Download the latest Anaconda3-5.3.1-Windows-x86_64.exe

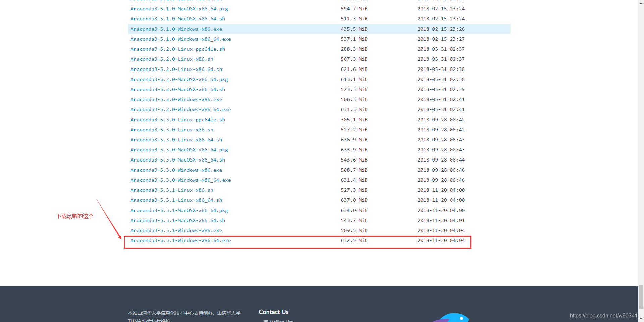click(181, 240)
